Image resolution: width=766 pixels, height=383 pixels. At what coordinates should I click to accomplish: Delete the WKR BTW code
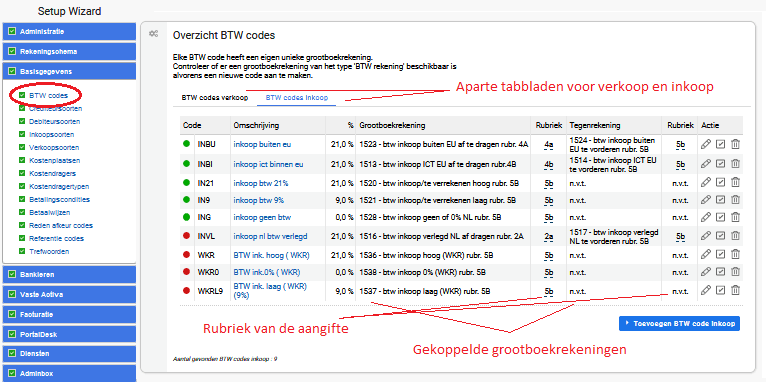click(735, 255)
